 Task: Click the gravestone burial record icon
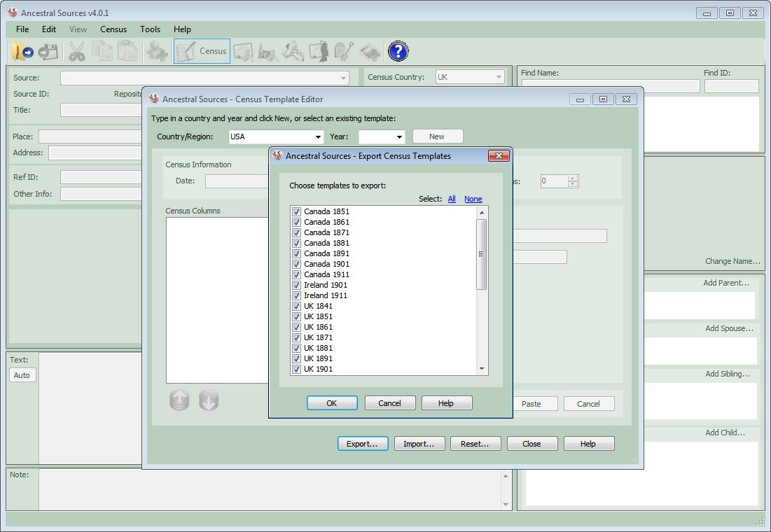(344, 51)
